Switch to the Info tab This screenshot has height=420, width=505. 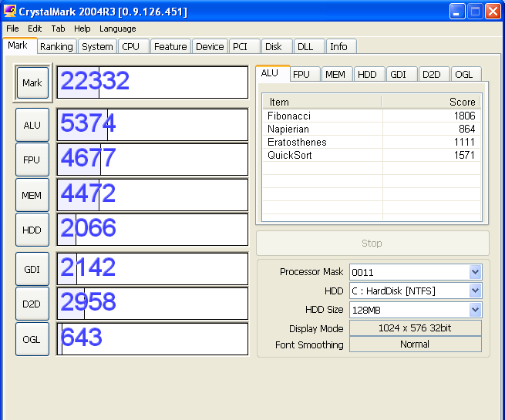341,47
